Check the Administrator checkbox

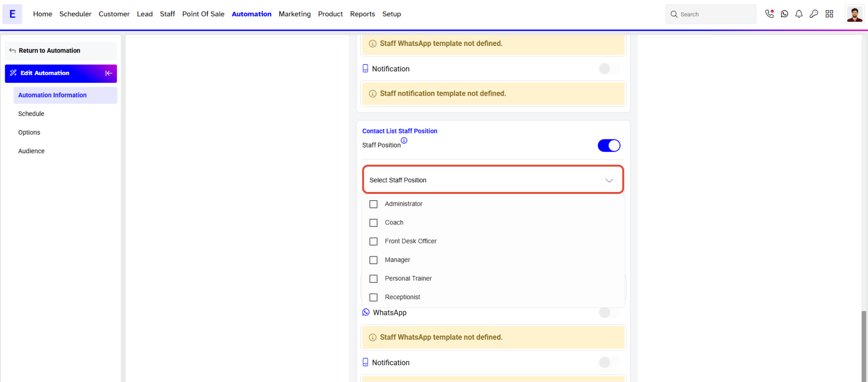tap(374, 204)
